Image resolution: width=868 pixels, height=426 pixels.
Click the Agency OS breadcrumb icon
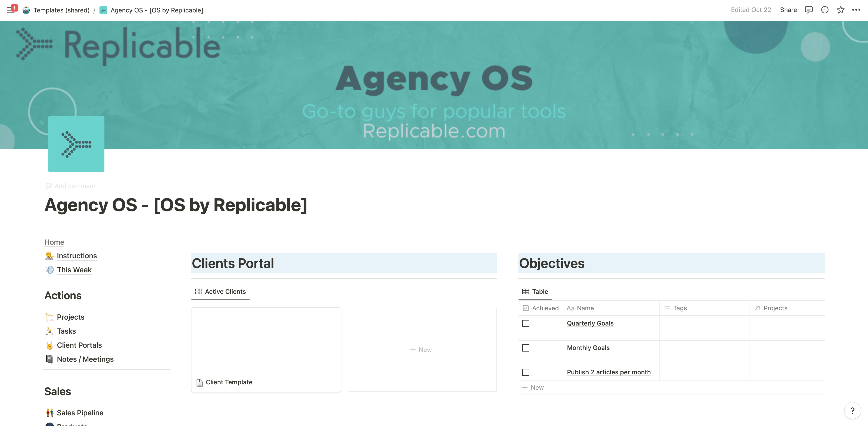(104, 10)
